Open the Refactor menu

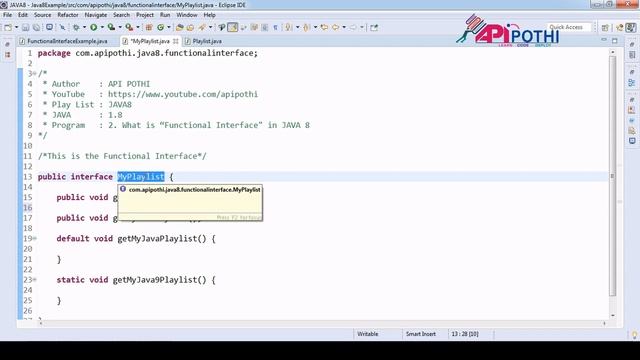click(68, 15)
